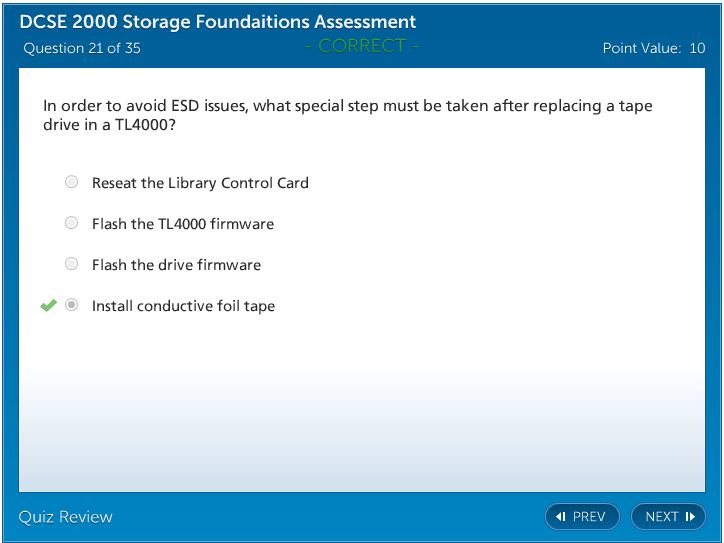Image resolution: width=724 pixels, height=543 pixels.
Task: Click the "Install conductive foil tape" answer text
Action: click(183, 306)
